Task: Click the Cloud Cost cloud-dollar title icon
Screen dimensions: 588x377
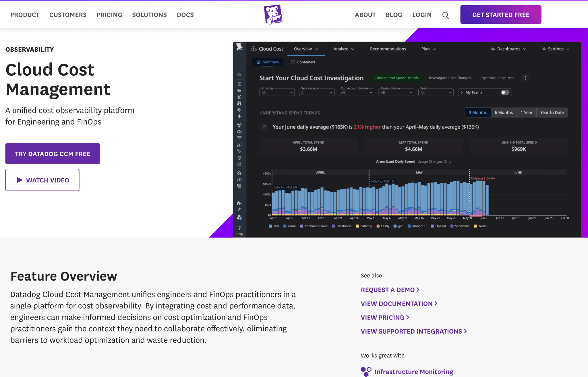Action: point(254,49)
